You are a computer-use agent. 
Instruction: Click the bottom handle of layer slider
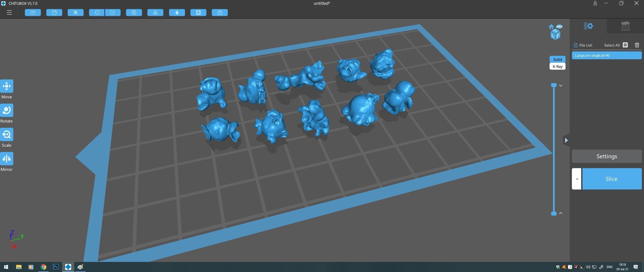[554, 214]
